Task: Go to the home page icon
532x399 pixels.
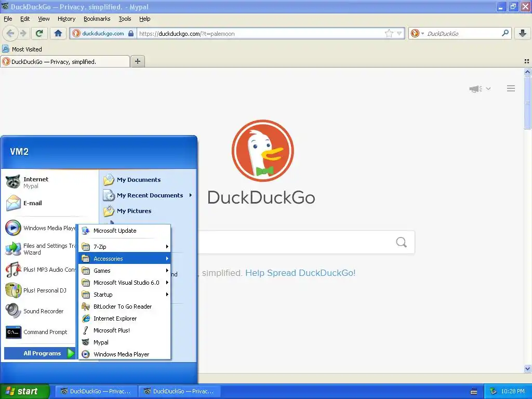Action: coord(58,33)
